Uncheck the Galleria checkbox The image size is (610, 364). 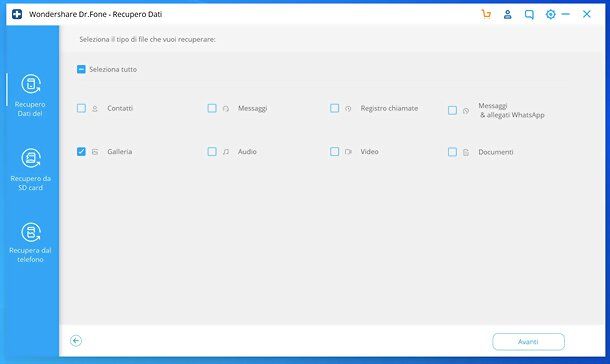point(81,151)
